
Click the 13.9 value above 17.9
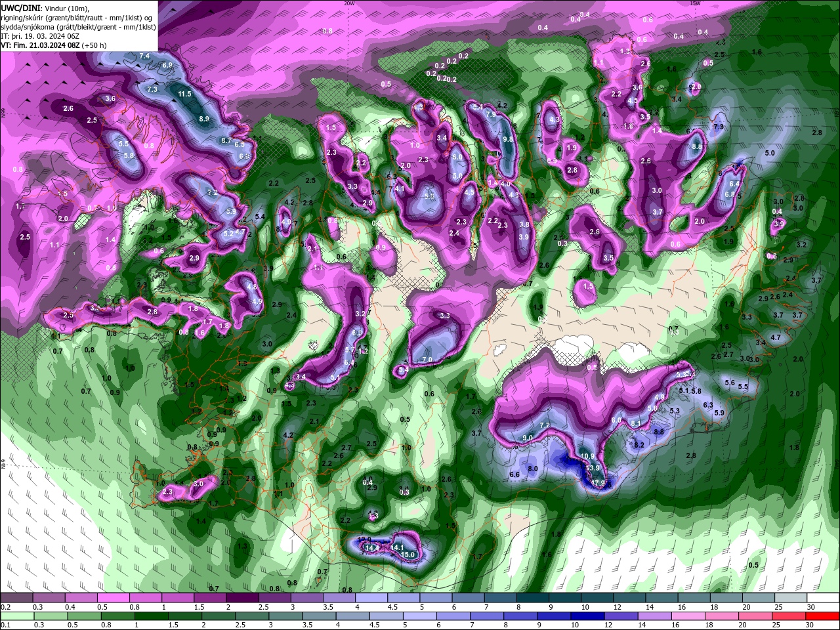point(593,467)
